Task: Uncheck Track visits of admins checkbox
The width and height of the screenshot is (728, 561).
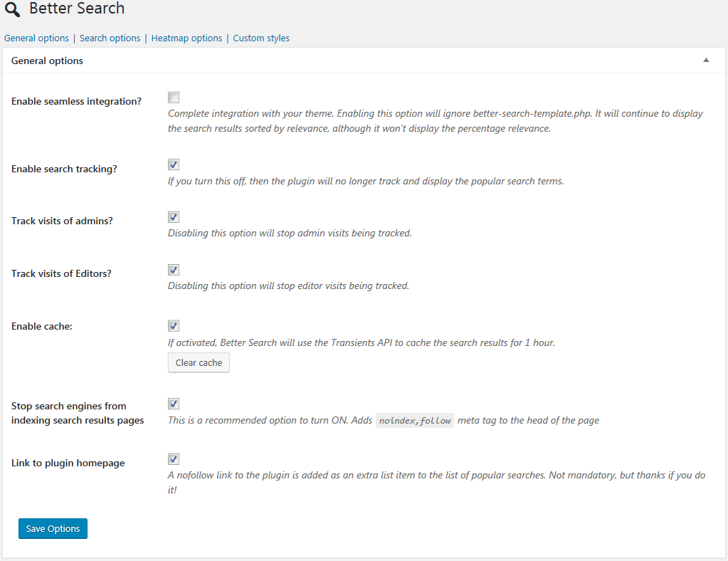Action: coord(174,217)
